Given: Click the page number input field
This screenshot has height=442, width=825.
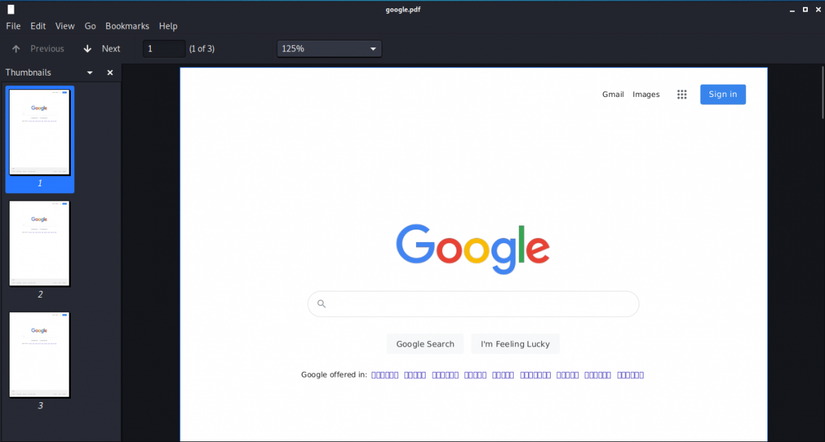Looking at the screenshot, I should [164, 49].
